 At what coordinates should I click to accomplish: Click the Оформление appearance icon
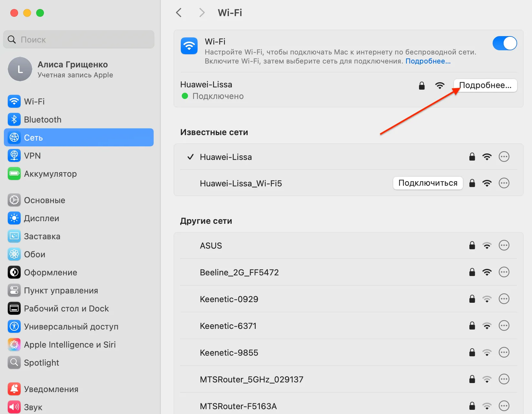pos(14,272)
